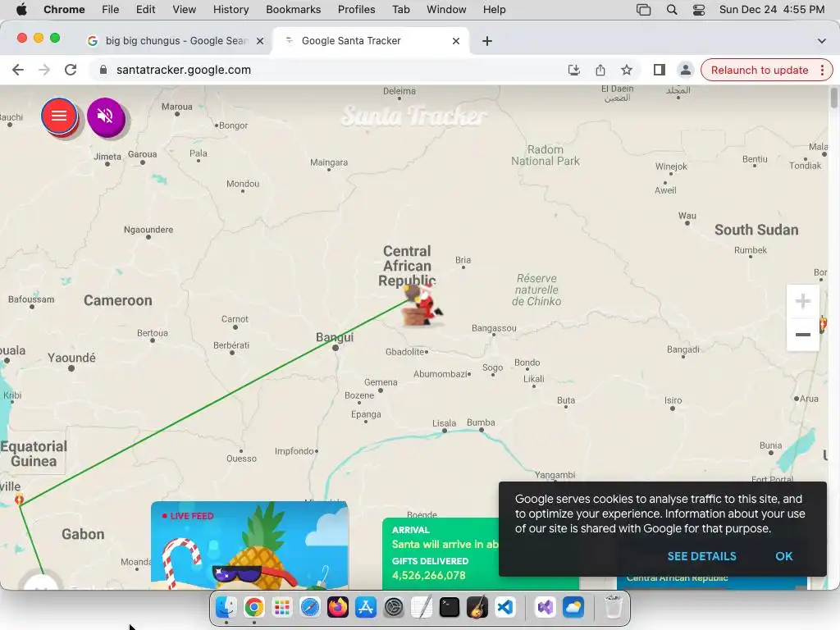Open Chrome three-dot menu
The width and height of the screenshot is (840, 630).
(x=822, y=70)
